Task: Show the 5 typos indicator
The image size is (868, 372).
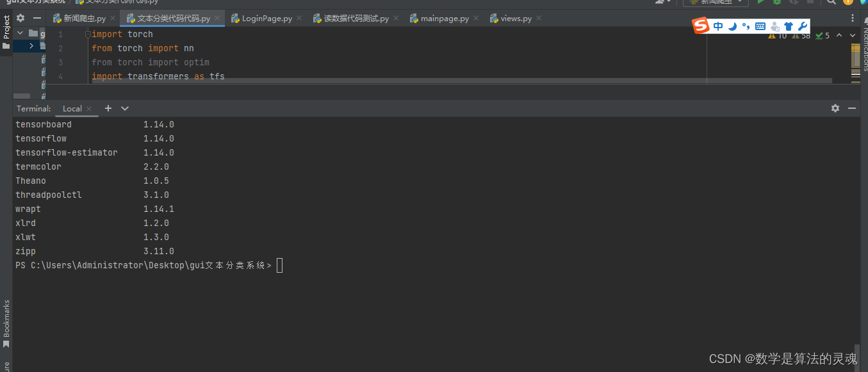Action: tap(823, 36)
